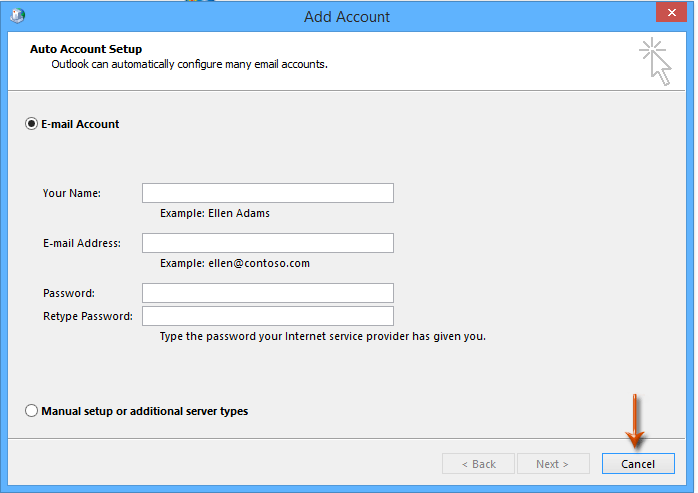698x493 pixels.
Task: Choose Manual setup or additional server types
Action: tap(32, 411)
